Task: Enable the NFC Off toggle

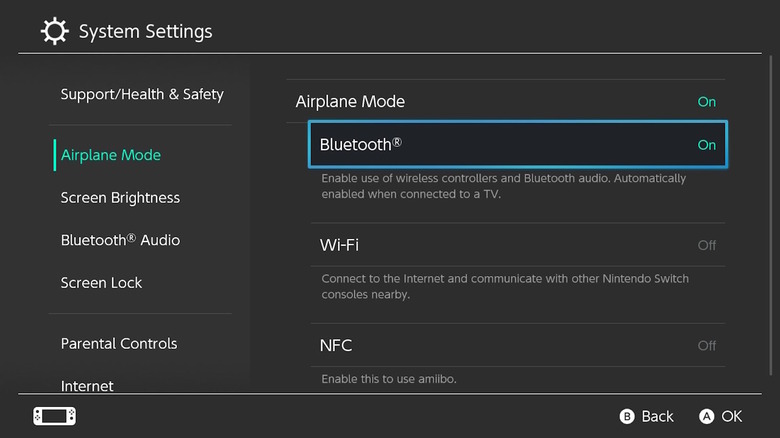Action: click(x=706, y=345)
